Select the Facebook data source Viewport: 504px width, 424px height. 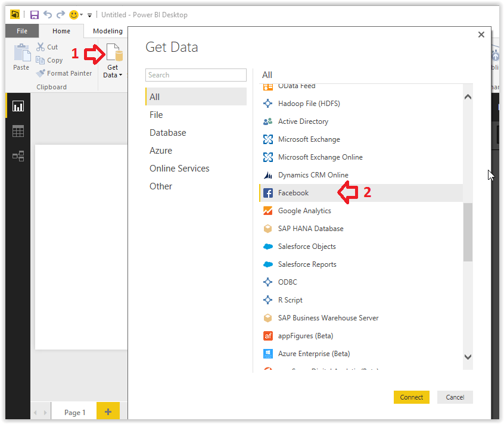click(x=294, y=193)
